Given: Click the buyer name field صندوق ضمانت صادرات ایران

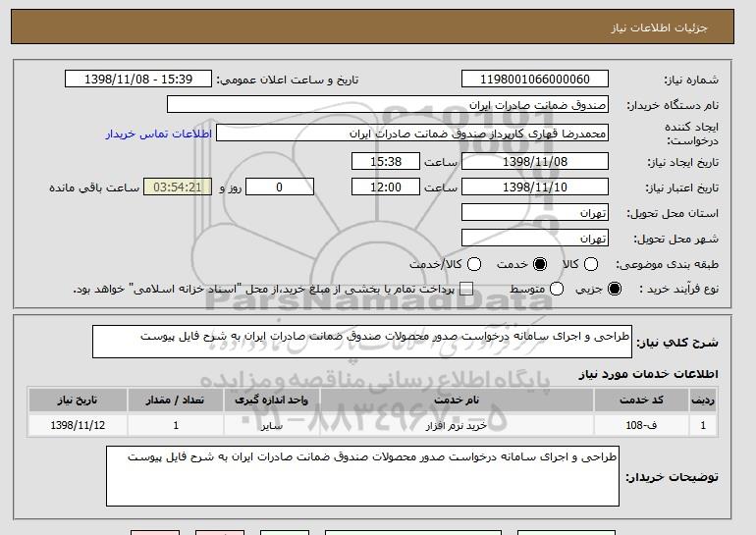Looking at the screenshot, I should (388, 105).
